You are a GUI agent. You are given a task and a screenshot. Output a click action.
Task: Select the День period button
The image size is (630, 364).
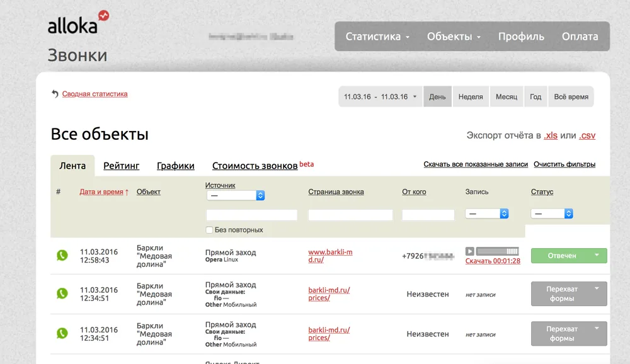(x=437, y=96)
